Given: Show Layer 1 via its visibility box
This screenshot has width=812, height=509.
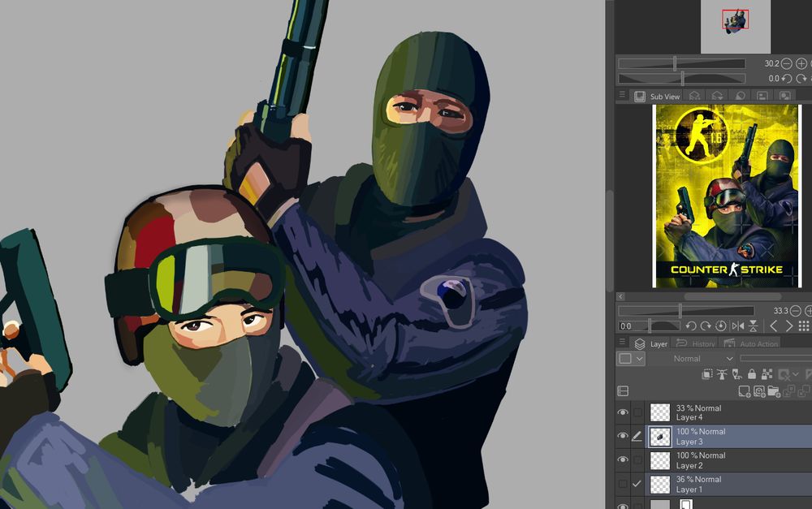Looking at the screenshot, I should 623,484.
